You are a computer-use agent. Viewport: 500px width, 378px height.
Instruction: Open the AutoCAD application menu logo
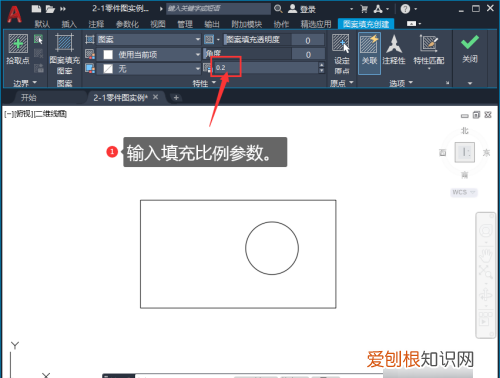14,14
